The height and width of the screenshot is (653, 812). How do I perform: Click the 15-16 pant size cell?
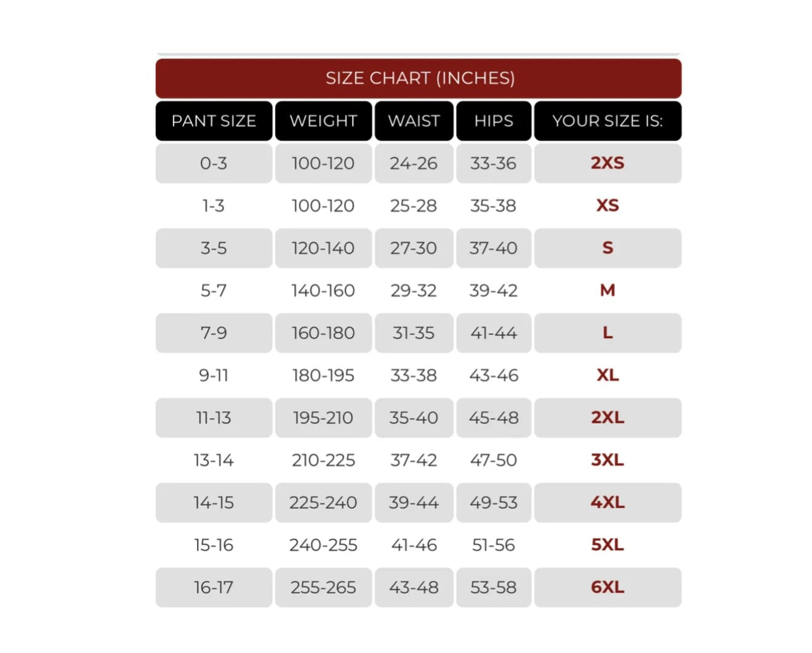pyautogui.click(x=214, y=545)
